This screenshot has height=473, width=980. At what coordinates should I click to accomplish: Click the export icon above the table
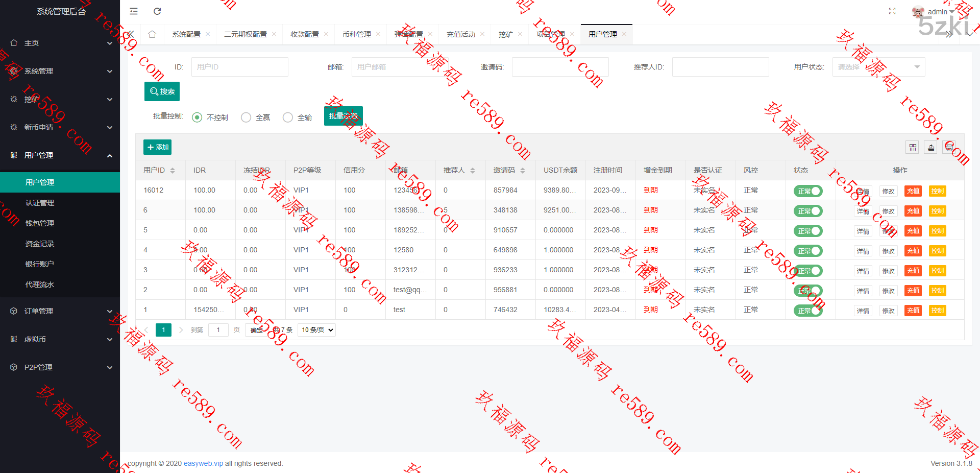pyautogui.click(x=931, y=148)
